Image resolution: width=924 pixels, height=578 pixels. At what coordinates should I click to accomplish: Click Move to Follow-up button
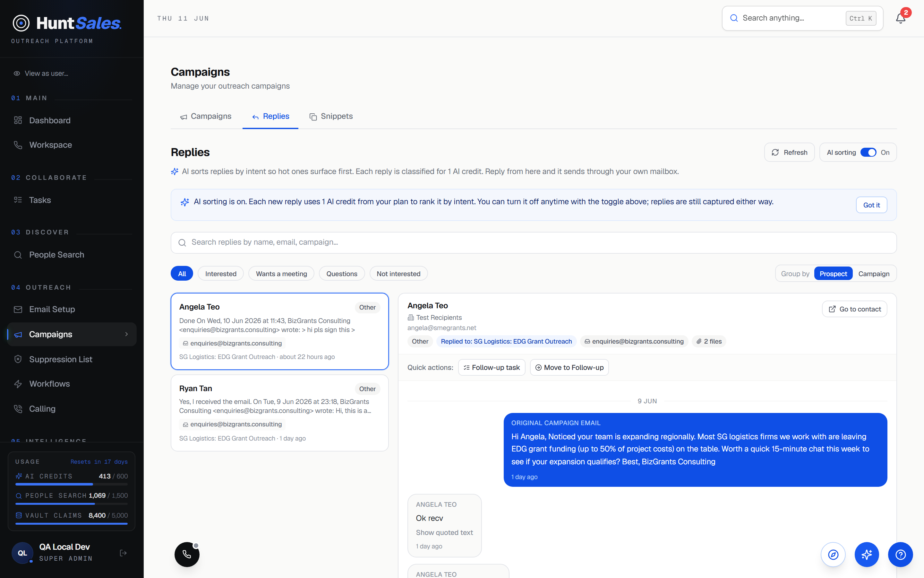[x=569, y=367]
